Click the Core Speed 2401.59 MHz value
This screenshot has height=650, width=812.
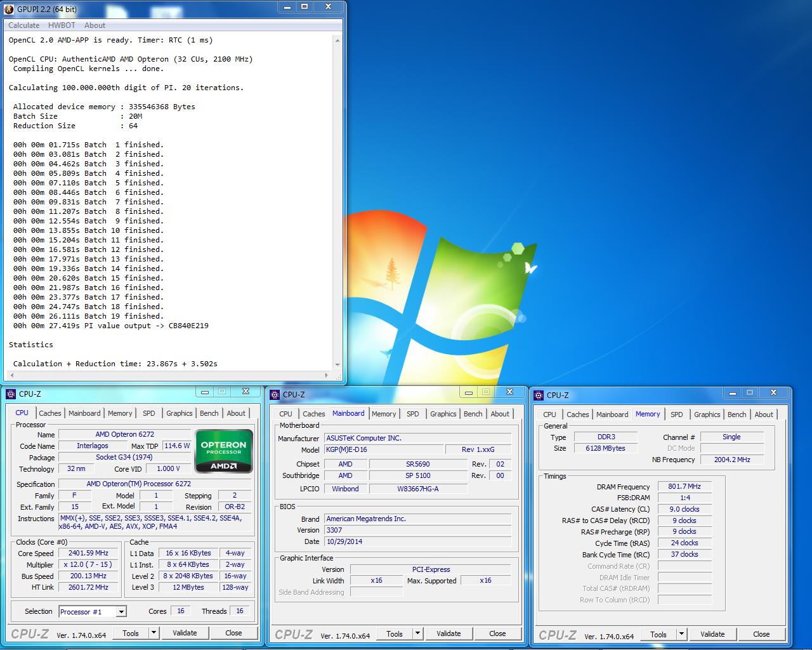[x=89, y=553]
